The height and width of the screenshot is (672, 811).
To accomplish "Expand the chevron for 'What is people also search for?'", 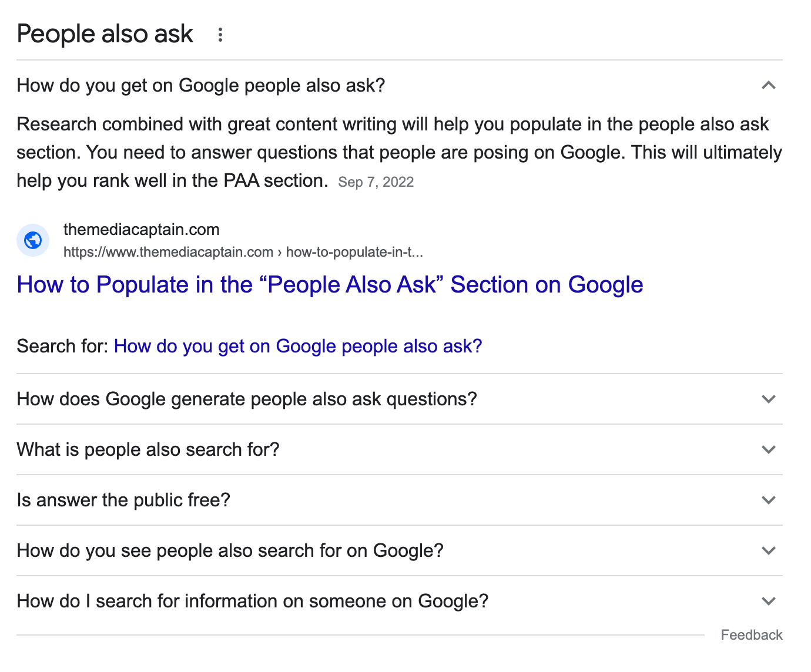I will [x=768, y=450].
